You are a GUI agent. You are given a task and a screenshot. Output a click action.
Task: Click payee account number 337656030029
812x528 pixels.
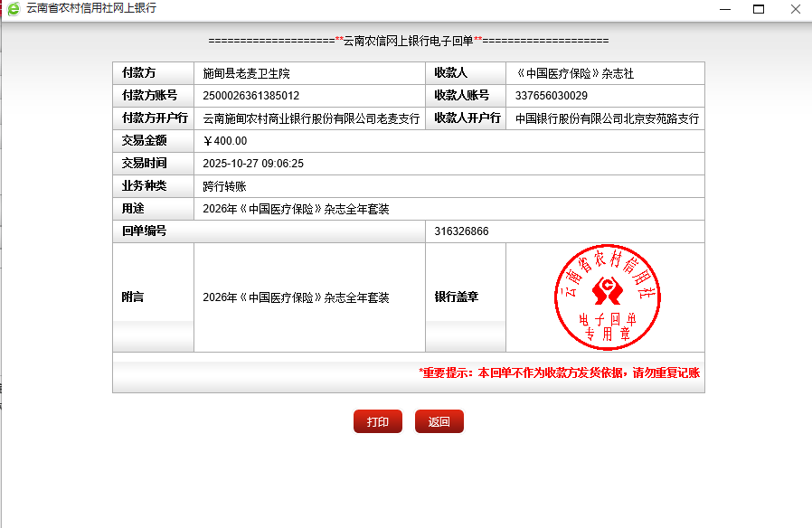(x=551, y=96)
